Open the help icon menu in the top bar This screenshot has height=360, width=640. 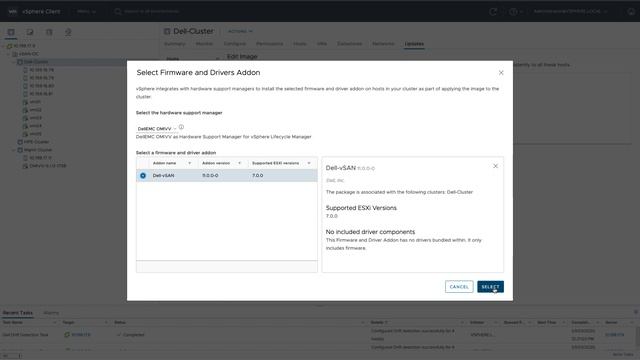[516, 11]
